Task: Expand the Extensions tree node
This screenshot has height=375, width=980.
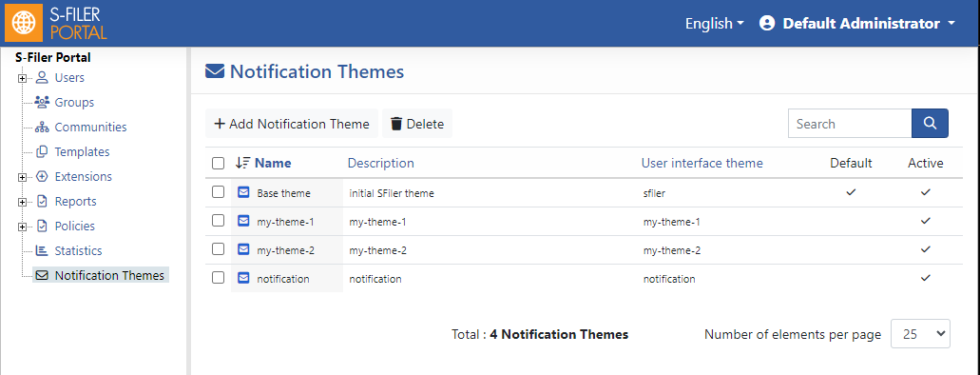Action: (x=23, y=177)
